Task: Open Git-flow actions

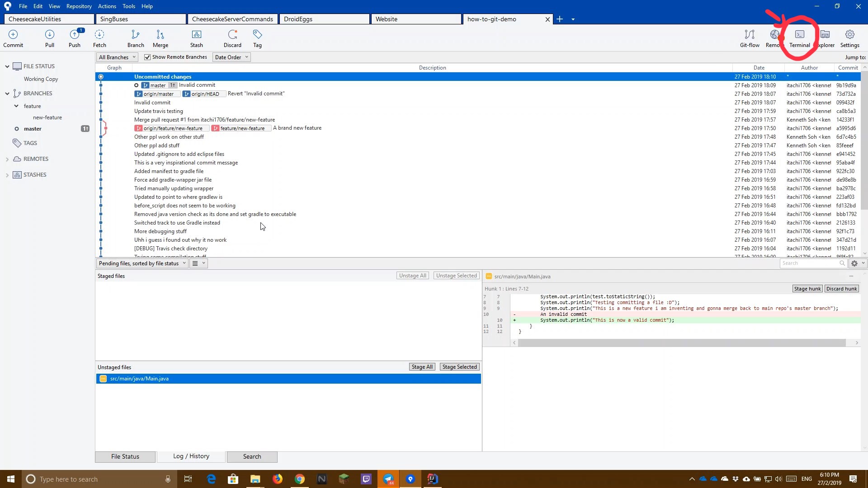Action: (x=749, y=38)
